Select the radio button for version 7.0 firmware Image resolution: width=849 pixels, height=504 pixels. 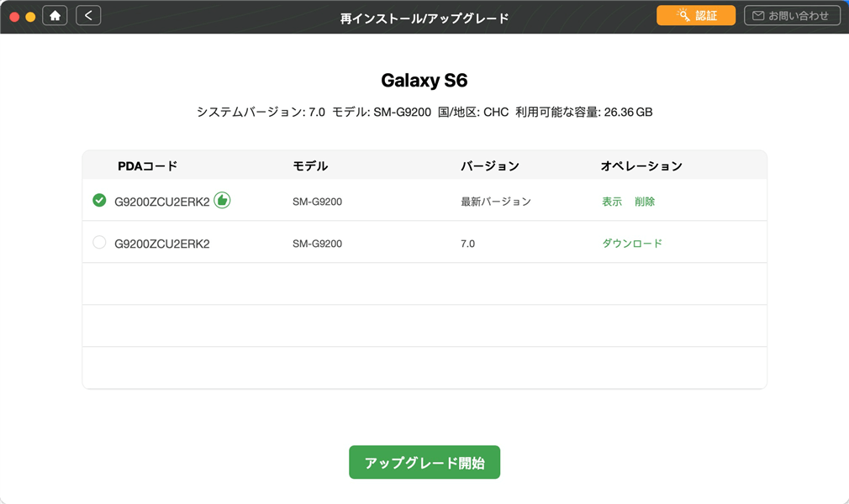(99, 243)
